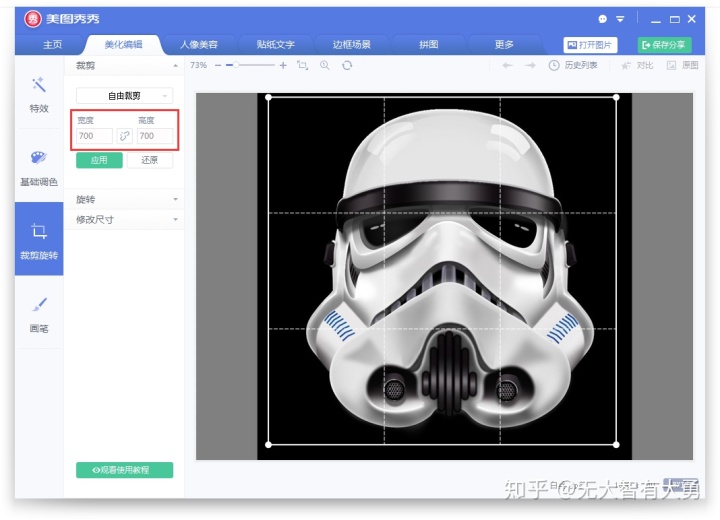The height and width of the screenshot is (520, 720).
Task: Click the 打开图片 open image button
Action: (590, 45)
